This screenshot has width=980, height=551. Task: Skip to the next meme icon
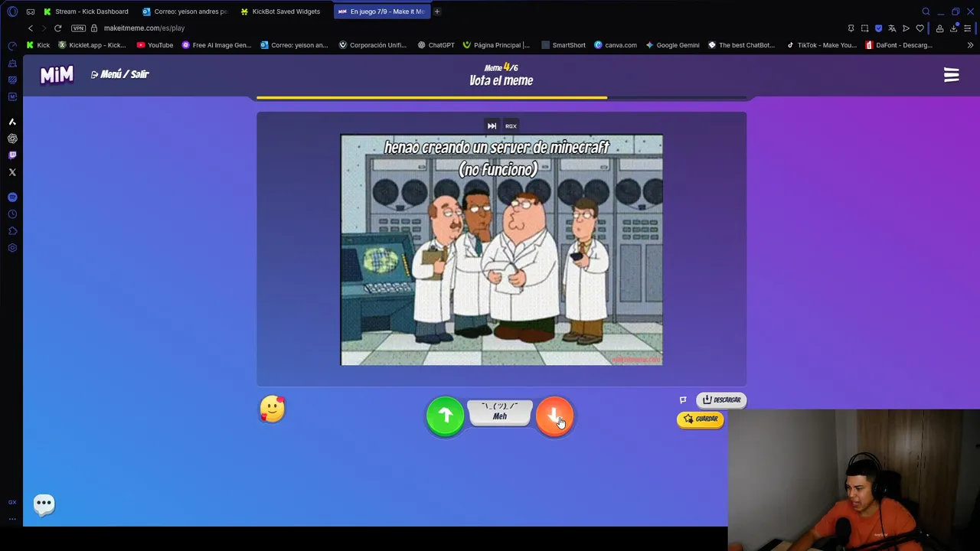click(x=492, y=126)
